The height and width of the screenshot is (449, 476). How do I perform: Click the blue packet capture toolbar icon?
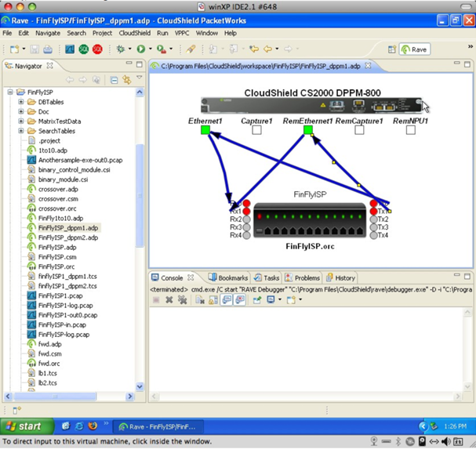tap(70, 49)
